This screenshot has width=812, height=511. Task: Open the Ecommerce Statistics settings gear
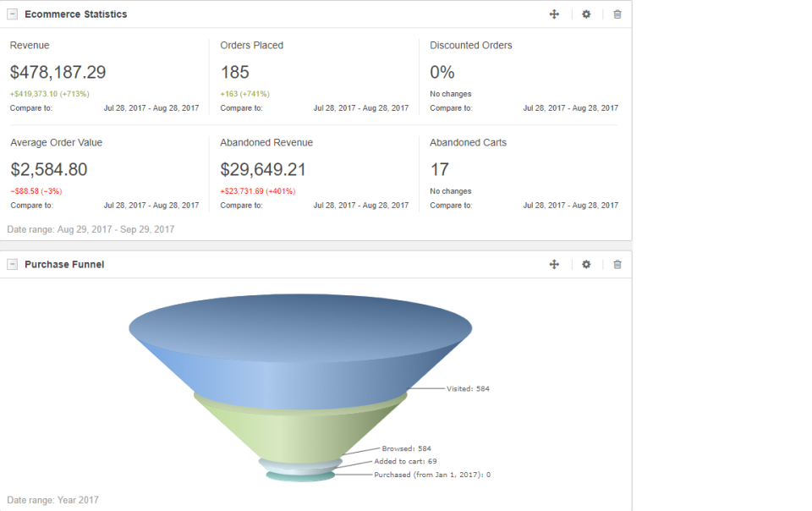pyautogui.click(x=586, y=14)
